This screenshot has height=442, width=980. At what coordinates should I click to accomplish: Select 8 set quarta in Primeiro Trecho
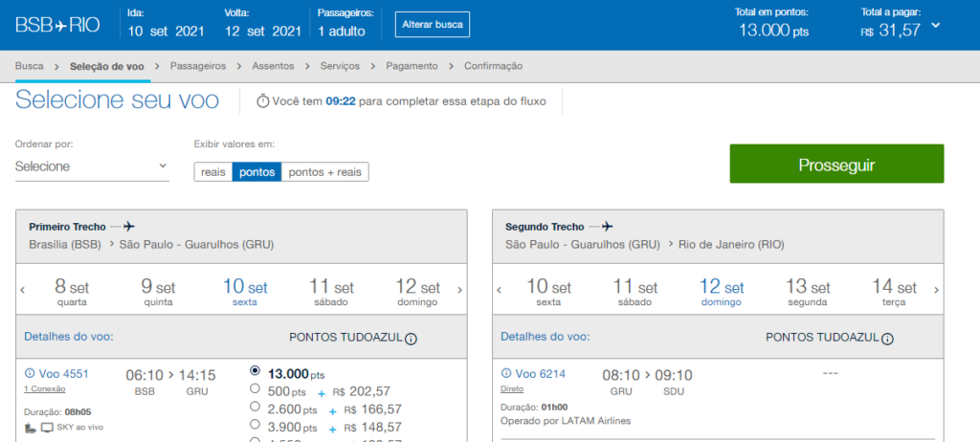coord(72,293)
